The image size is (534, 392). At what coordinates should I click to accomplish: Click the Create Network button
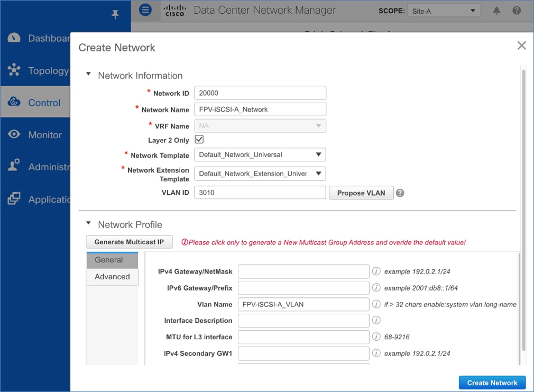(x=492, y=383)
